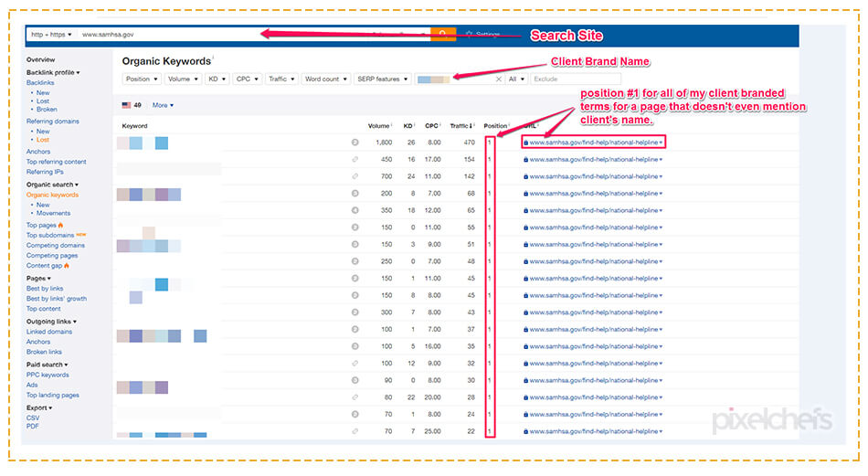Clear the include keyword filter with X
Image resolution: width=868 pixels, height=476 pixels.
[x=498, y=79]
